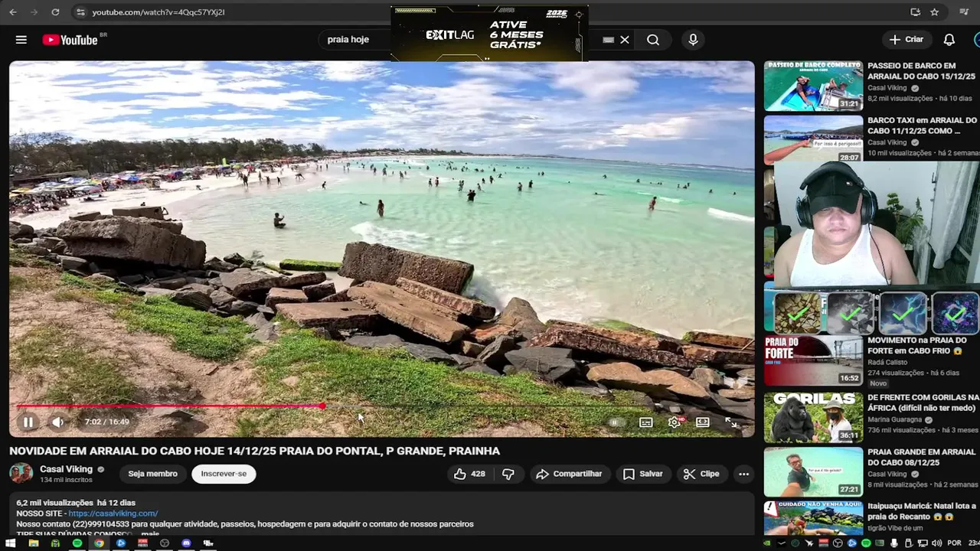Click the Criar create button
Screen dimensions: 980x551
point(906,40)
